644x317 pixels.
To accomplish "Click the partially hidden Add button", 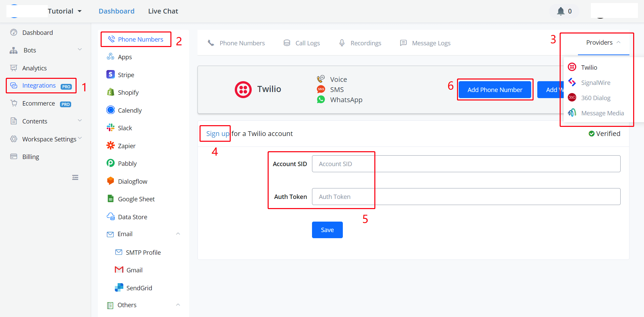I will click(x=550, y=90).
